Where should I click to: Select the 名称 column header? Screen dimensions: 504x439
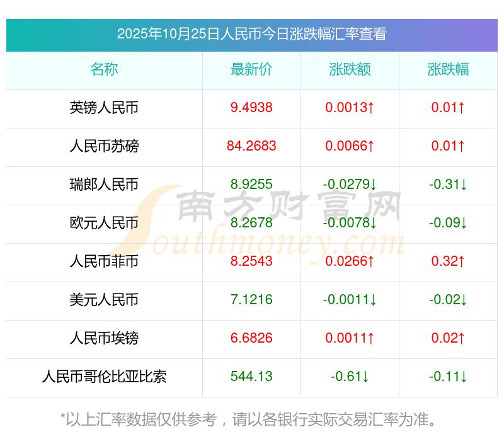click(104, 69)
